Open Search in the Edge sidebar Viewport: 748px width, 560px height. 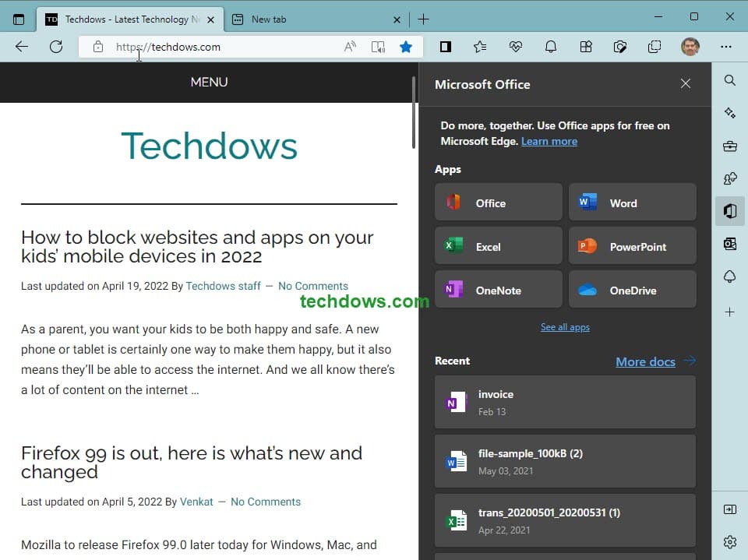pyautogui.click(x=729, y=80)
